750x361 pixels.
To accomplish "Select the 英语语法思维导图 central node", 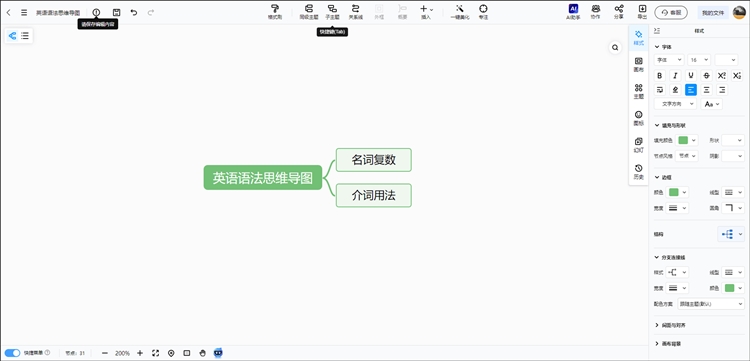I will coord(263,178).
